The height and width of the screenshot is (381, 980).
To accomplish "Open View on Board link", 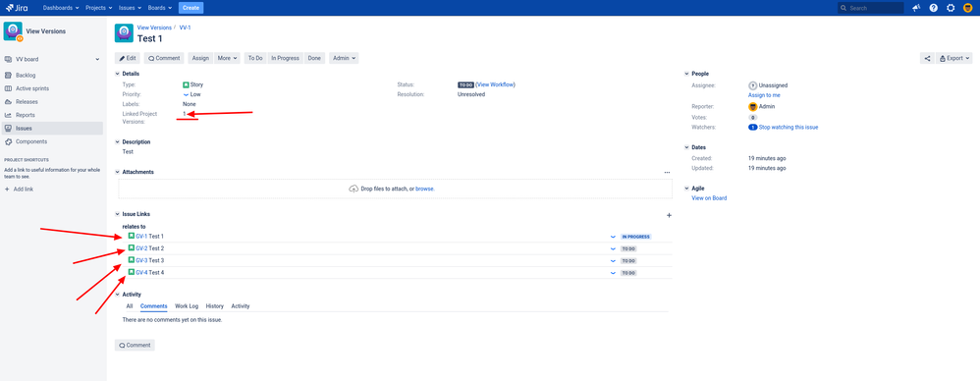I will point(709,198).
